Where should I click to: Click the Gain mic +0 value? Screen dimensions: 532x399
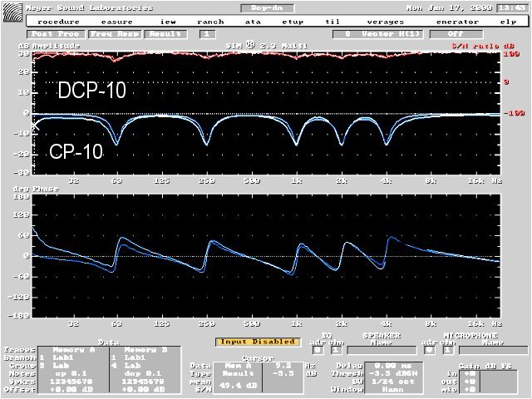470,390
